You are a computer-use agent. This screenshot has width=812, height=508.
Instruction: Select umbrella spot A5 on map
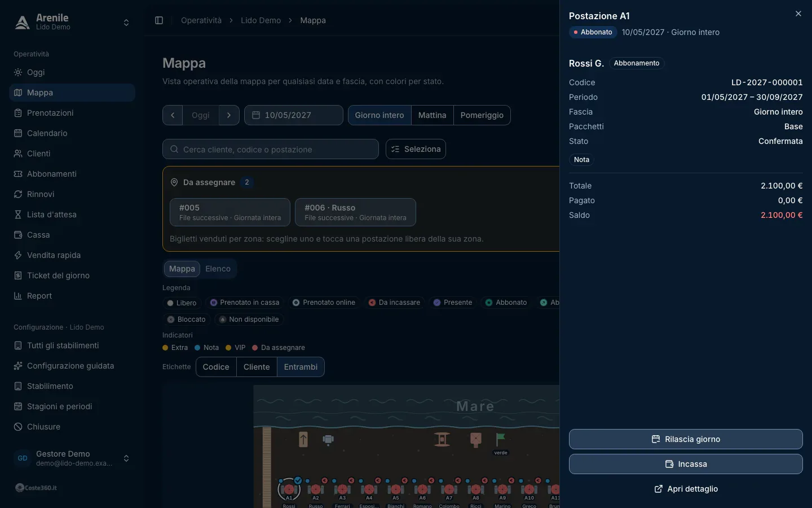(396, 489)
